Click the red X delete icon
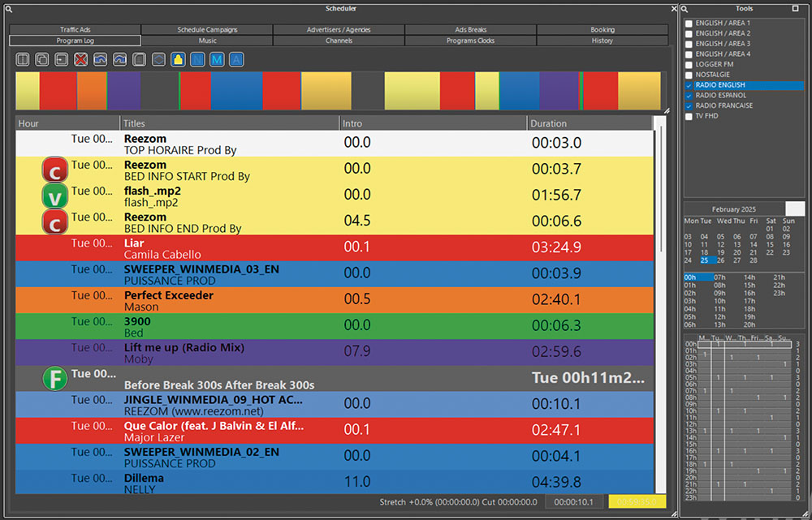 point(81,59)
